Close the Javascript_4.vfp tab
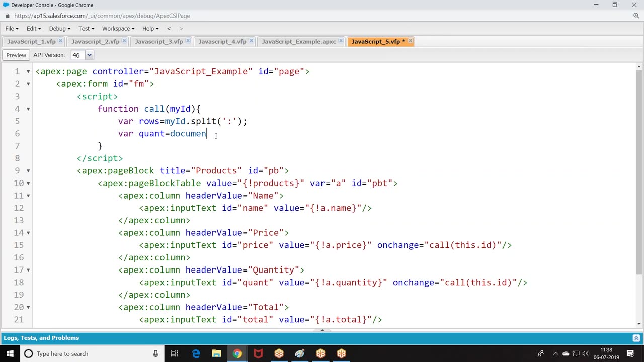This screenshot has width=644, height=362. [251, 41]
